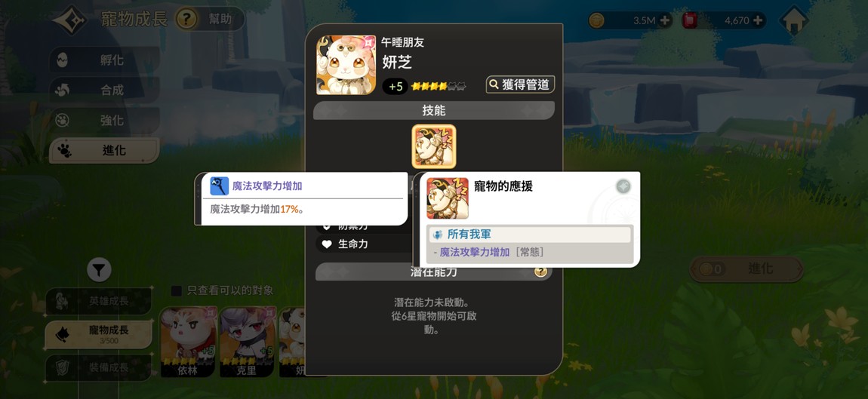Open 英雄成長 in the bottom menu

click(x=98, y=301)
